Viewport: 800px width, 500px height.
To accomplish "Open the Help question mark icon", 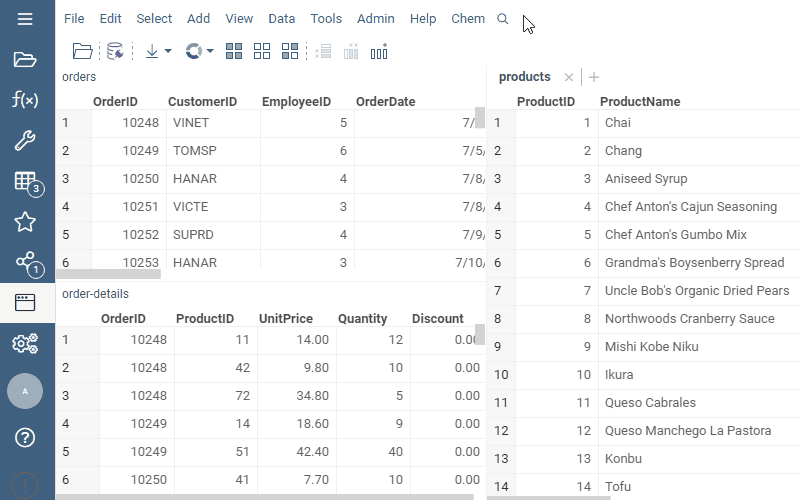I will point(25,437).
